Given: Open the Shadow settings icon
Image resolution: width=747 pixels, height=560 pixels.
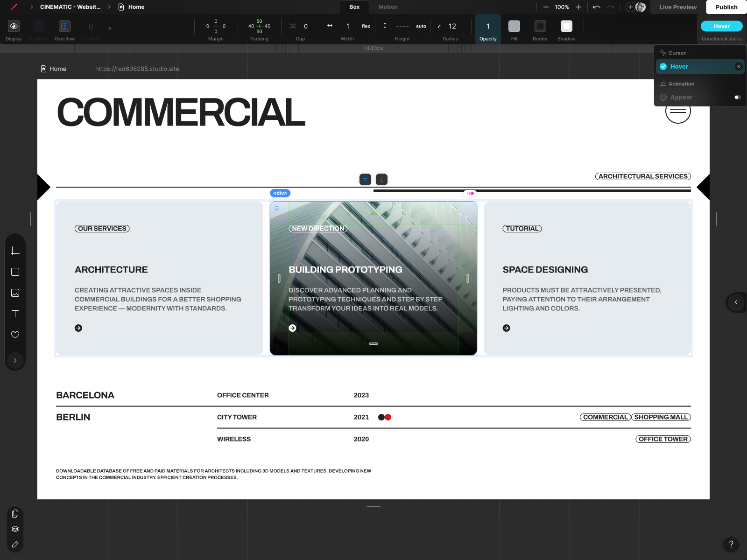Looking at the screenshot, I should (x=566, y=27).
